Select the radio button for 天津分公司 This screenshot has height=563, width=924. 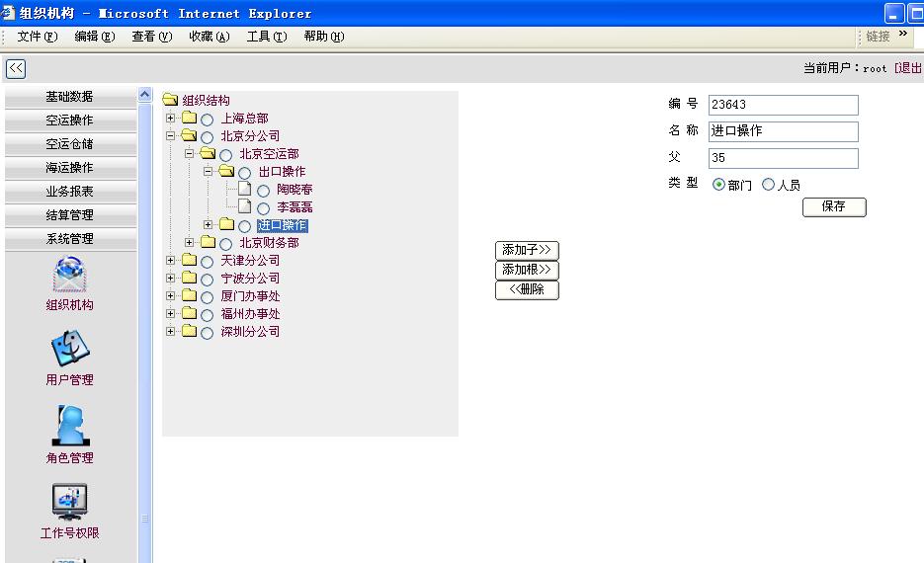[207, 262]
